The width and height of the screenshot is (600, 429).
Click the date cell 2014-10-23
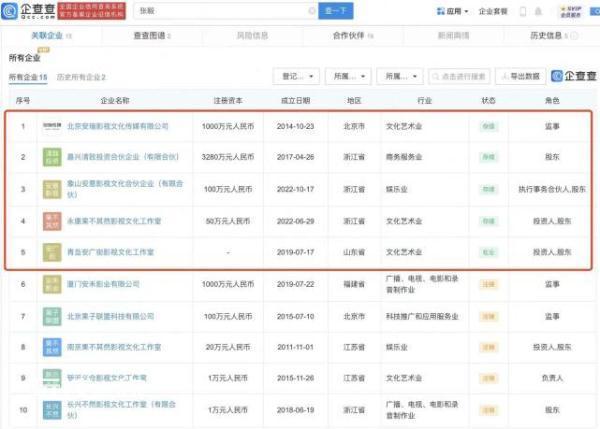pos(295,126)
